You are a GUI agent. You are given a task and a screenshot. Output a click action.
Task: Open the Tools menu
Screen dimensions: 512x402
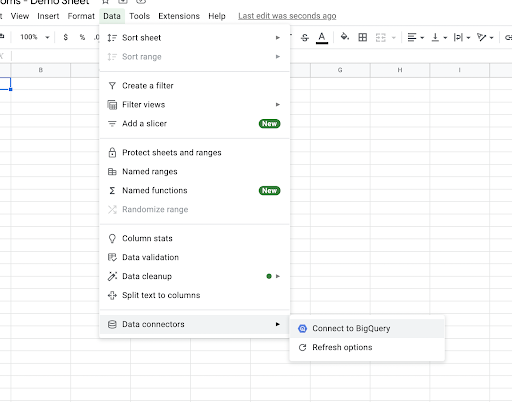[x=139, y=16]
